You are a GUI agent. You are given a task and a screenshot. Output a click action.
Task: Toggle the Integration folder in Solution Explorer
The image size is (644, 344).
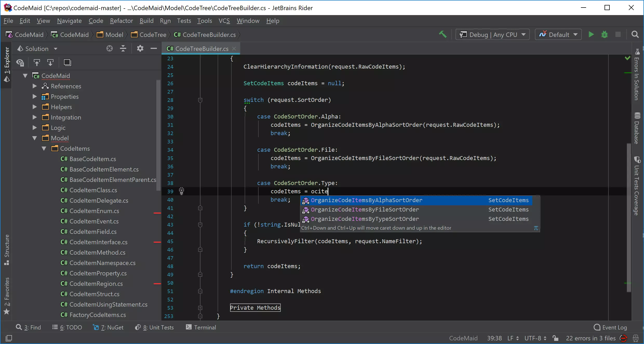pyautogui.click(x=66, y=117)
